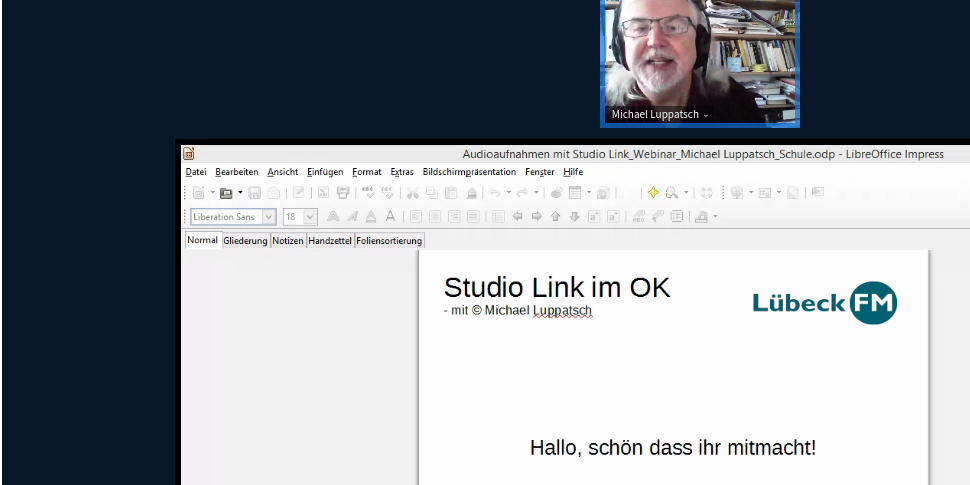The height and width of the screenshot is (485, 970).
Task: Toggle centered text alignment
Action: pos(436,217)
